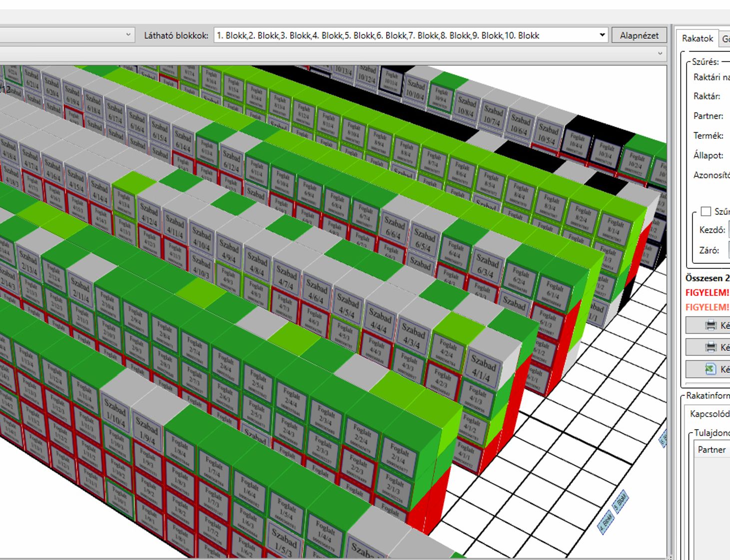This screenshot has height=560, width=730.
Task: Select rack cell Szabad 10/5/4
Action: 548,133
